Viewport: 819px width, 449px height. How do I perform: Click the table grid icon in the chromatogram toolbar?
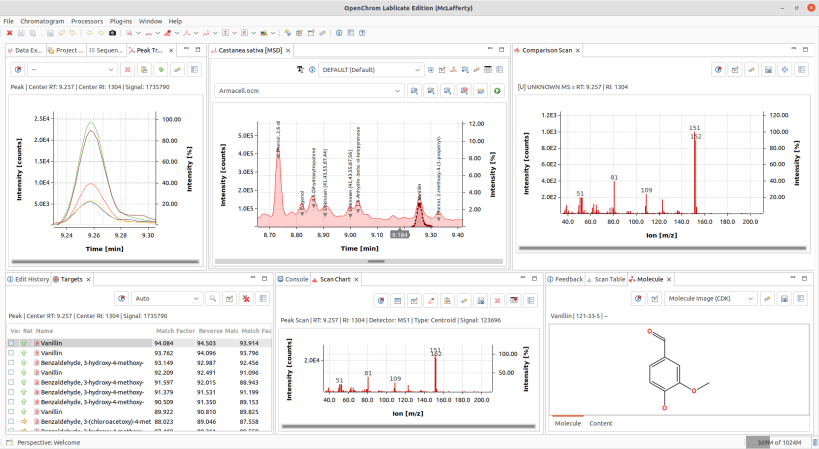[488, 69]
